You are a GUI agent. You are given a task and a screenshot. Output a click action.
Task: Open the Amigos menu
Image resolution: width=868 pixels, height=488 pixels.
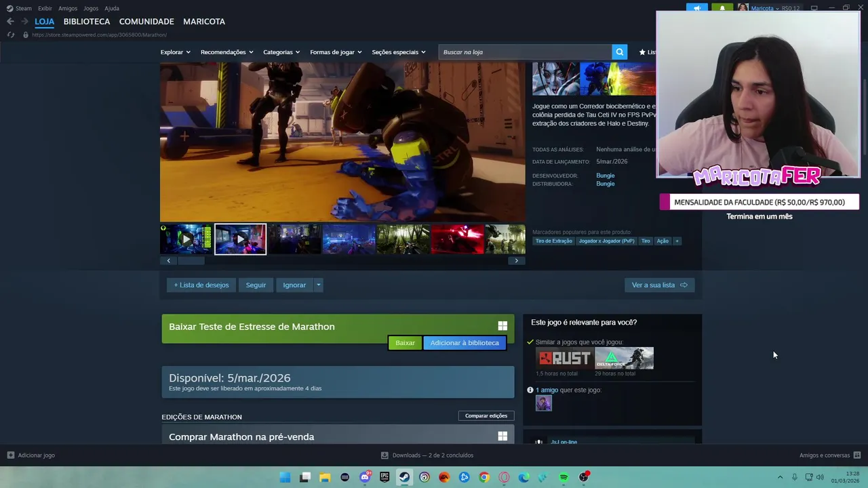click(x=68, y=8)
